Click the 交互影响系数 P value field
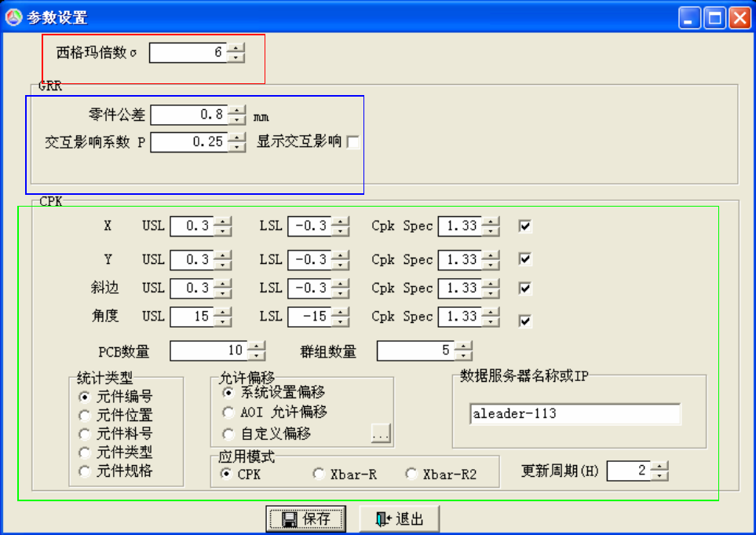The image size is (756, 535). coord(189,142)
